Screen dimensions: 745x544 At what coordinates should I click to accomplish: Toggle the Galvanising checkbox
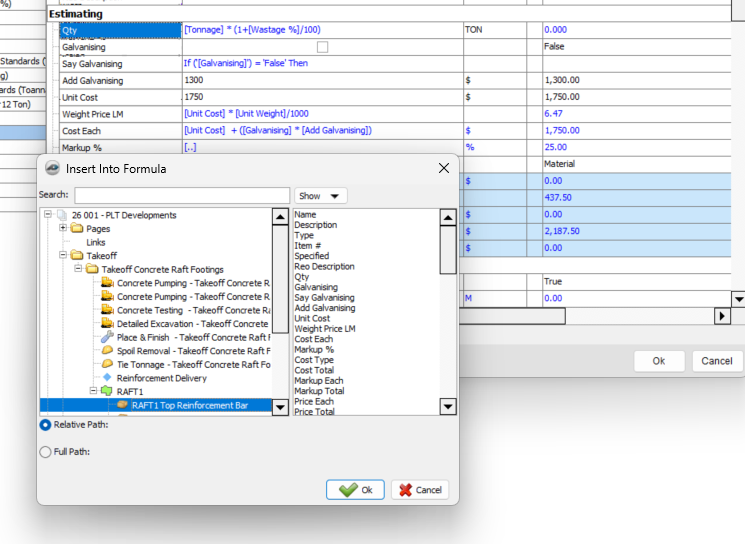(322, 47)
